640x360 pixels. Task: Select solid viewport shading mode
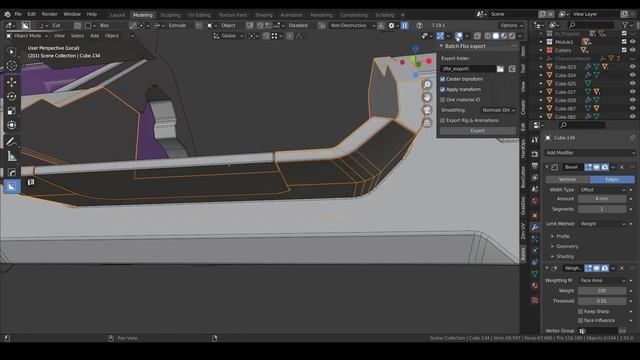[496, 36]
